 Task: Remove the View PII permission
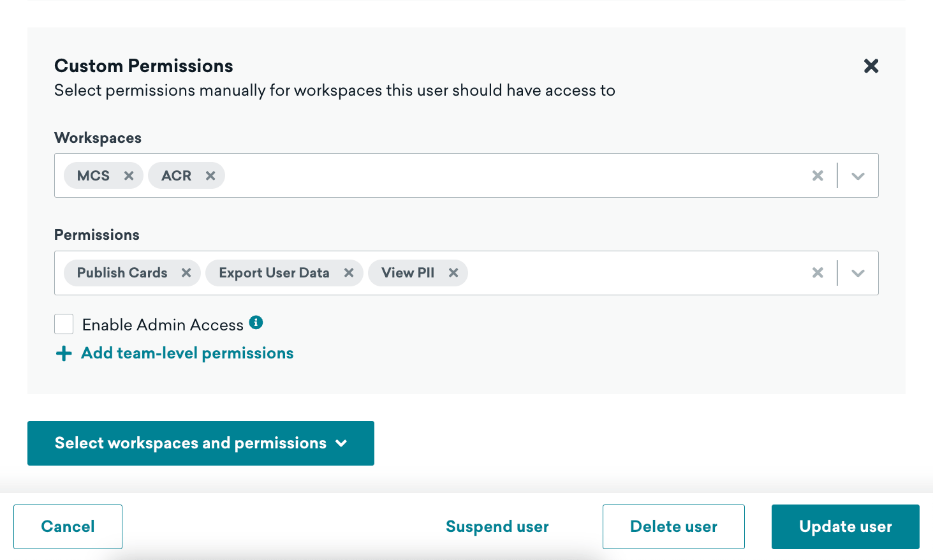click(453, 273)
